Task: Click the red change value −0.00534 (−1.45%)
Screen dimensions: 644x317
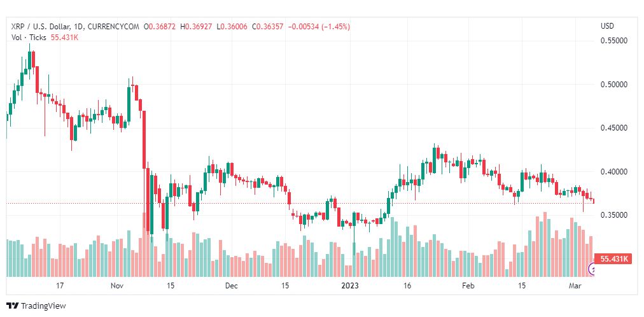Action: click(319, 27)
